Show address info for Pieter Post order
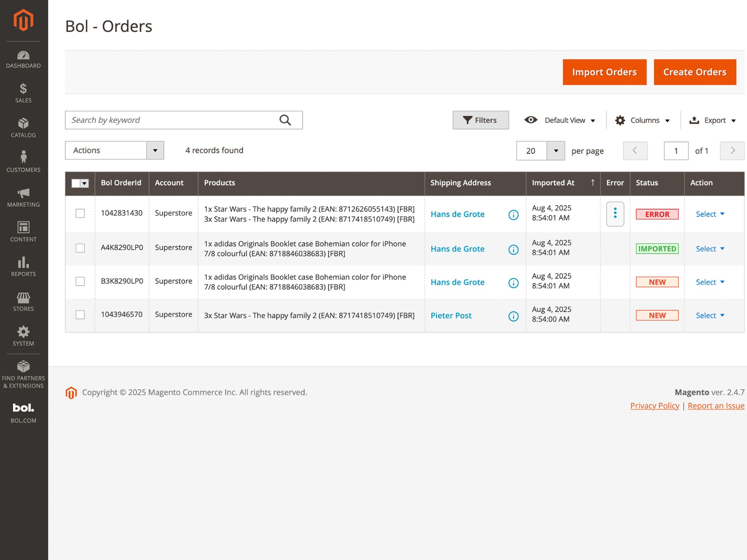The width and height of the screenshot is (747, 560). [514, 316]
